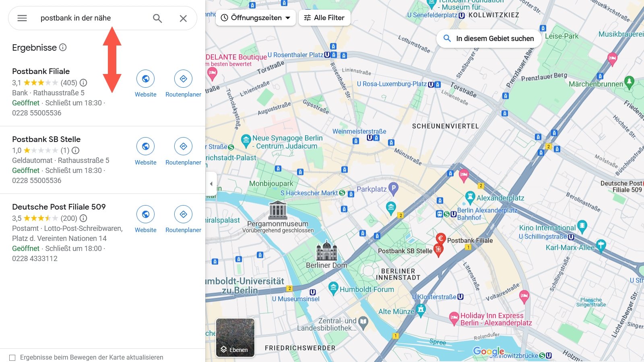This screenshot has width=644, height=362.
Task: Clear the search with the X icon
Action: [183, 18]
